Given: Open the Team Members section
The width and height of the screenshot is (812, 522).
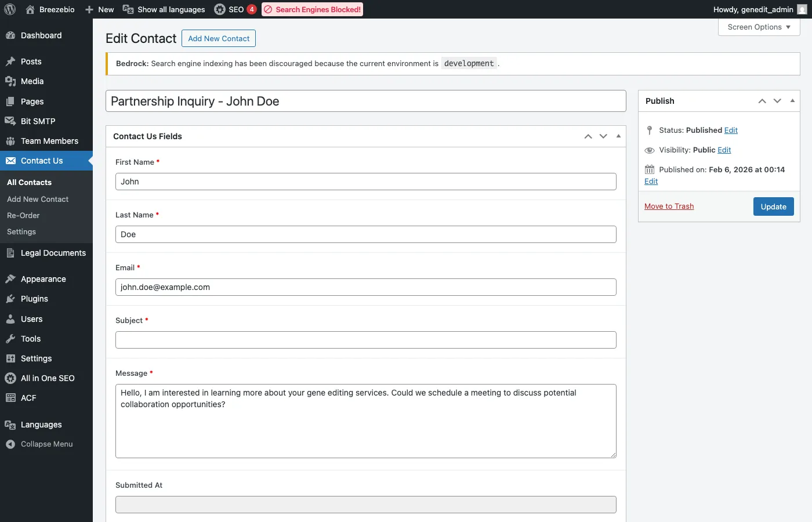Looking at the screenshot, I should point(49,141).
